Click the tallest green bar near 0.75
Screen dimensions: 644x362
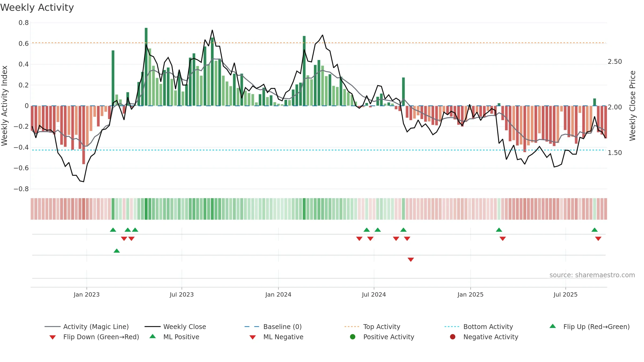tap(146, 67)
